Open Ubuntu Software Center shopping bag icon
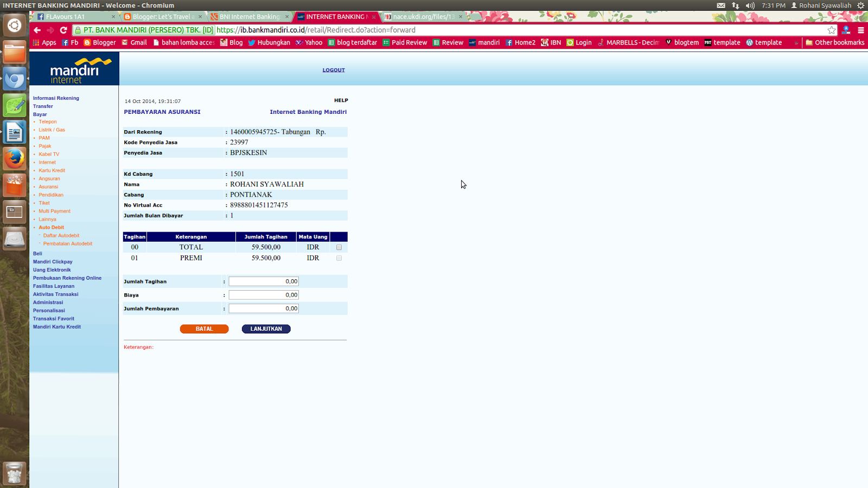 coord(15,185)
